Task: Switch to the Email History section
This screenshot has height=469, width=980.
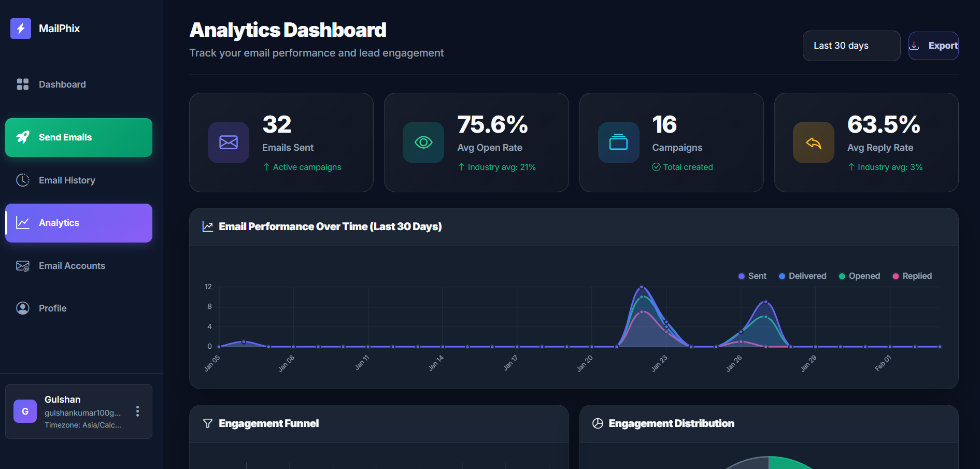Action: click(66, 180)
